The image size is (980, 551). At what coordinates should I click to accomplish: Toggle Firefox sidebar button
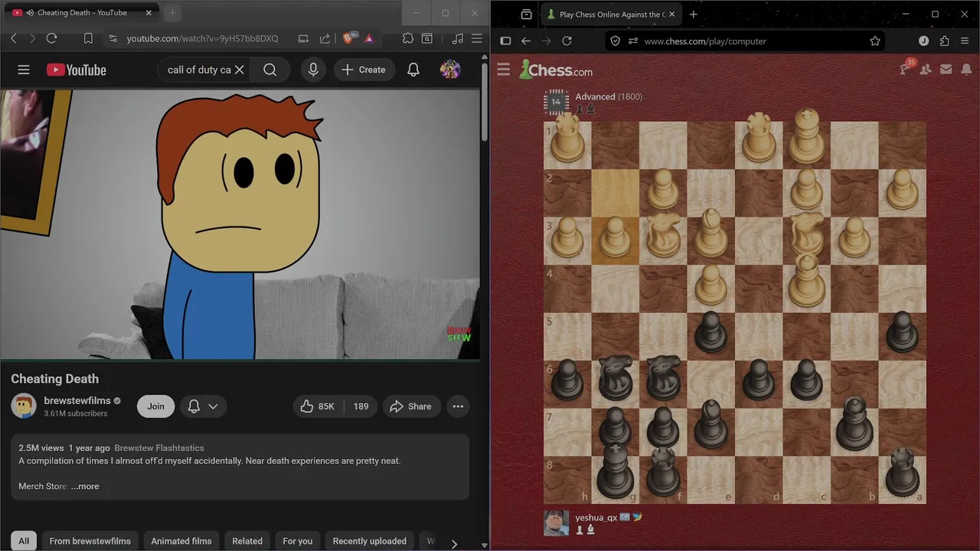click(505, 41)
